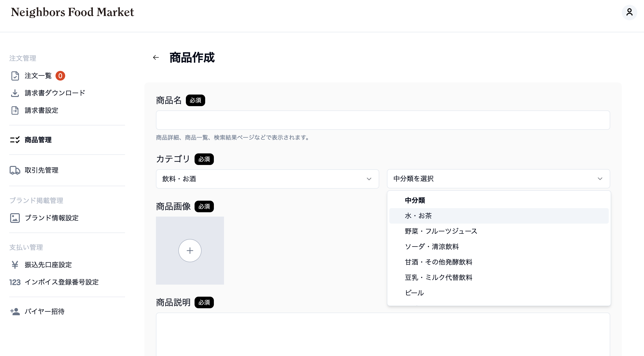This screenshot has height=356, width=644.
Task: Click the product image upload placeholder
Action: coord(190,250)
